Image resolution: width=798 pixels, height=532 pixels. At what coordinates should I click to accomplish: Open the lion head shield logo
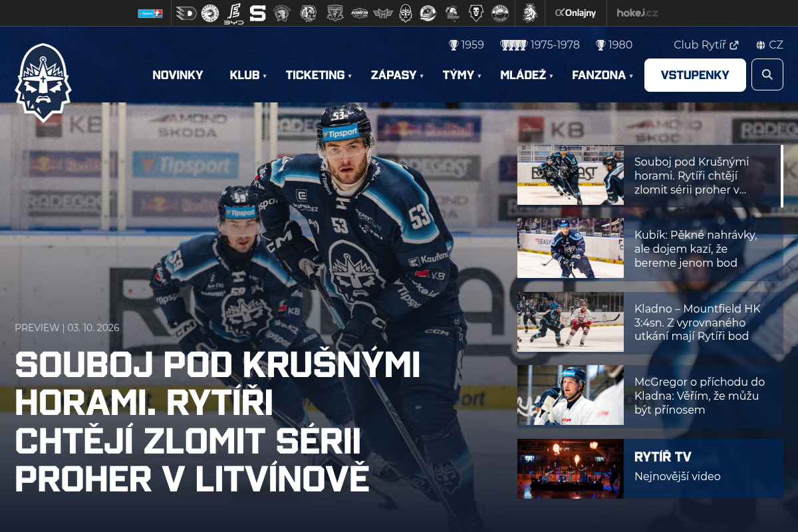click(x=475, y=13)
